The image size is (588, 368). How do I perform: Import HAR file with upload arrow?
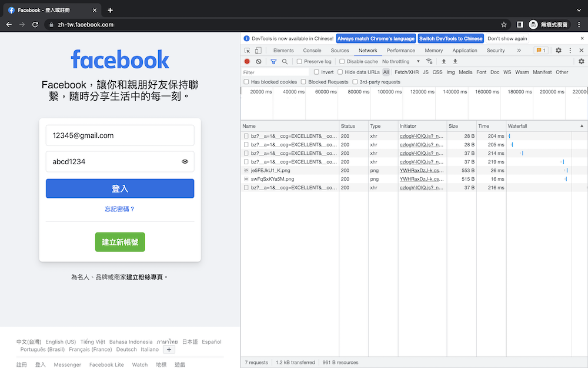point(443,61)
